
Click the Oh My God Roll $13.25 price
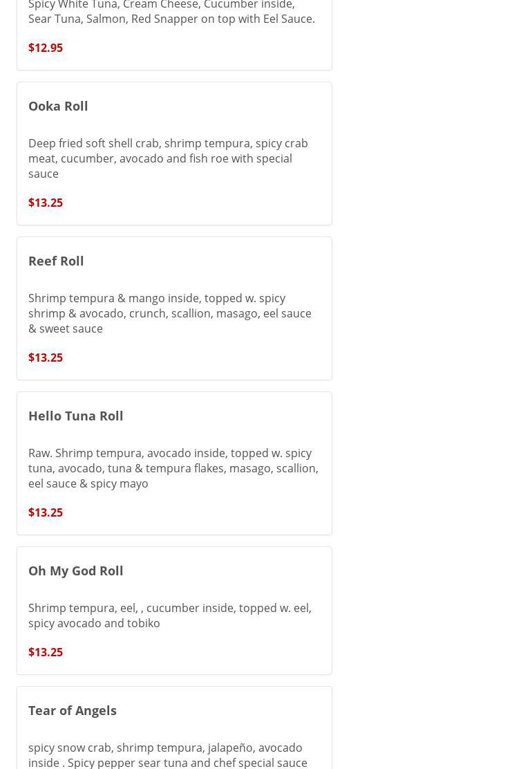(46, 652)
